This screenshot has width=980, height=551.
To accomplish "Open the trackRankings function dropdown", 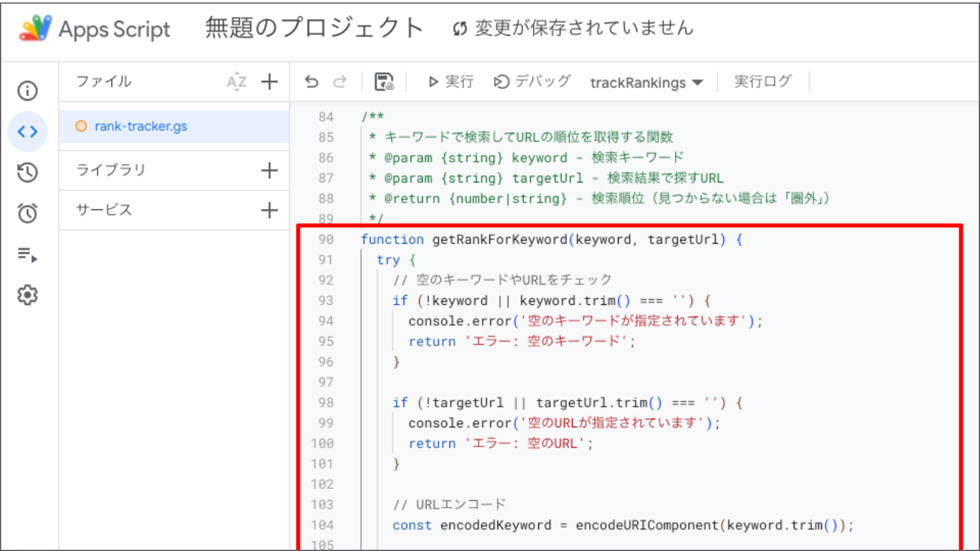I will click(x=646, y=83).
